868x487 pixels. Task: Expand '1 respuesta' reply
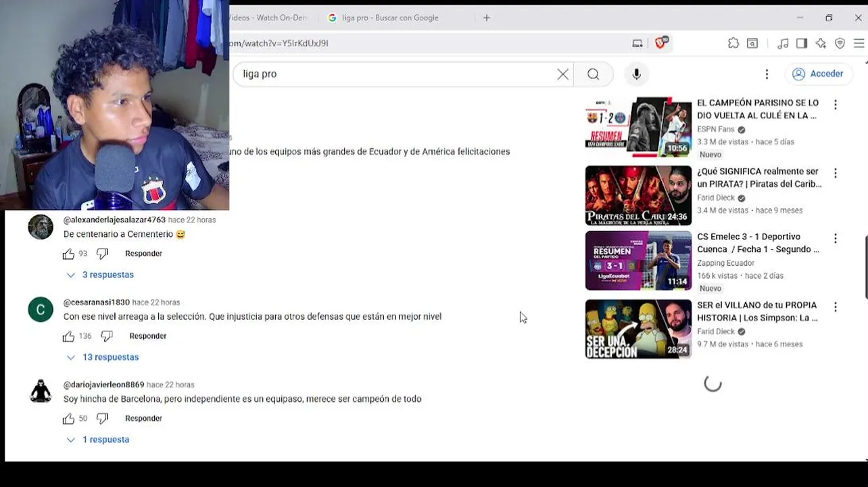97,440
